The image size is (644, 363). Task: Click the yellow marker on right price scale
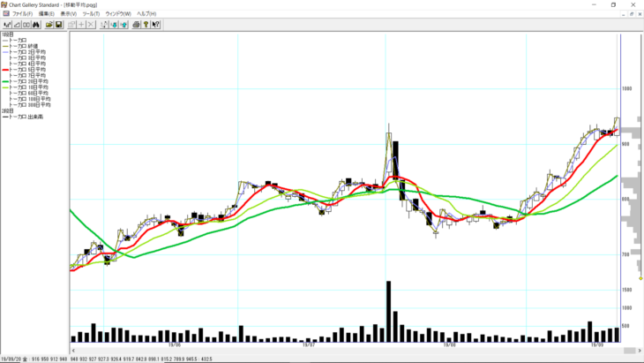(640, 278)
